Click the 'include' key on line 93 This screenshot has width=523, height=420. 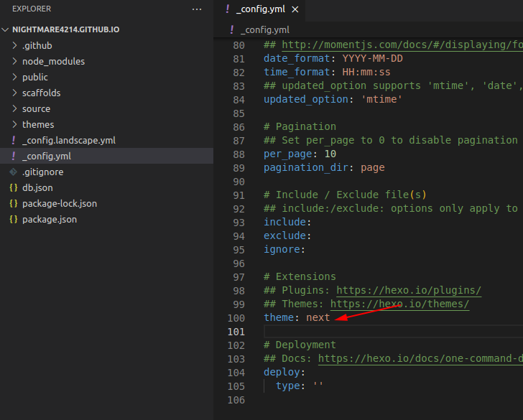coord(284,222)
